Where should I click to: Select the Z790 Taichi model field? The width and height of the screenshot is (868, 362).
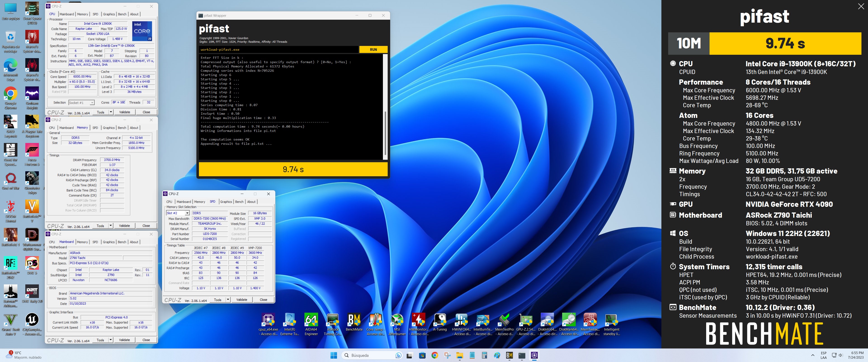96,258
